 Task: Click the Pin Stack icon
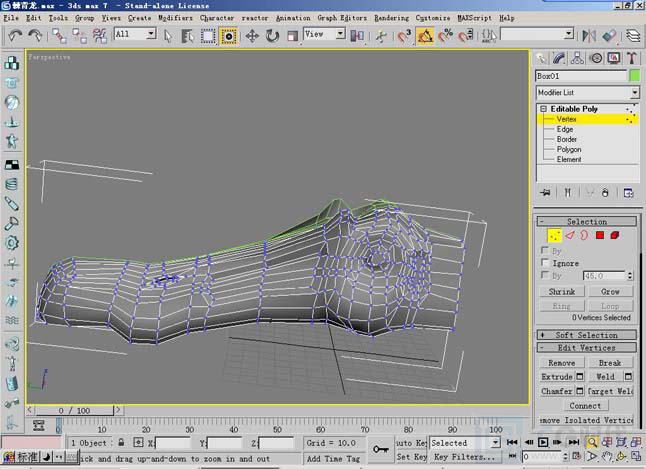point(545,192)
